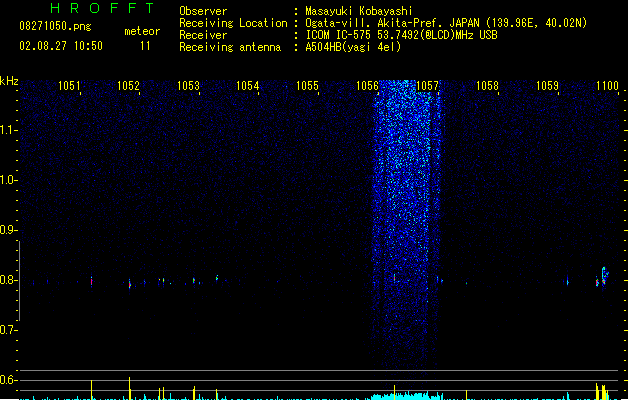Click time marker 1053

tap(188, 86)
